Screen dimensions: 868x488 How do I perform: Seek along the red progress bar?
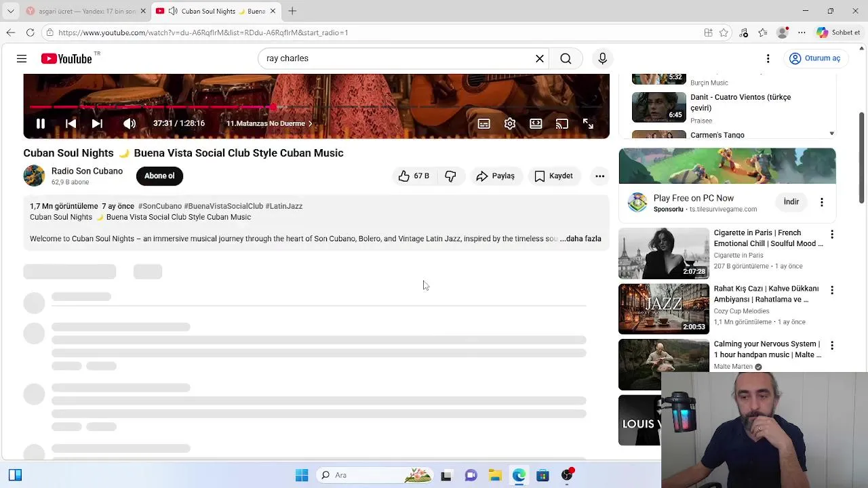(316, 106)
